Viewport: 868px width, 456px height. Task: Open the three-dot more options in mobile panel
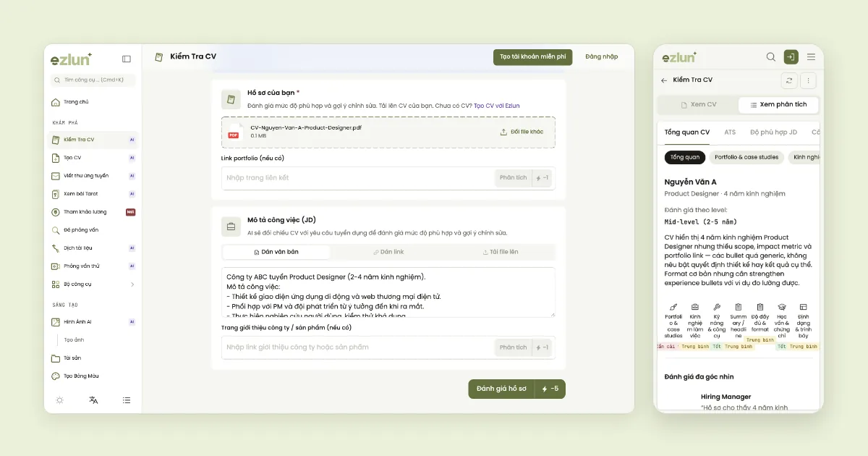tap(809, 80)
